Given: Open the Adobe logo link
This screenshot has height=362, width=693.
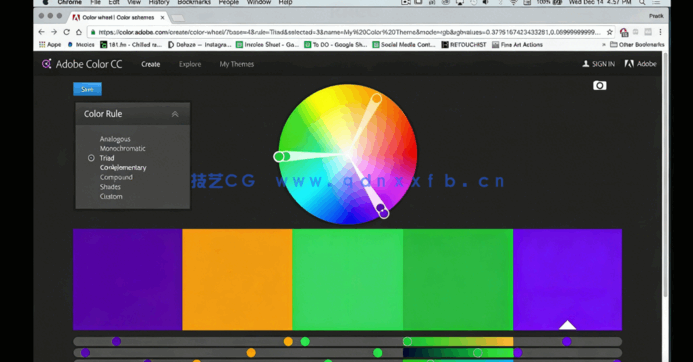Looking at the screenshot, I should tap(640, 64).
